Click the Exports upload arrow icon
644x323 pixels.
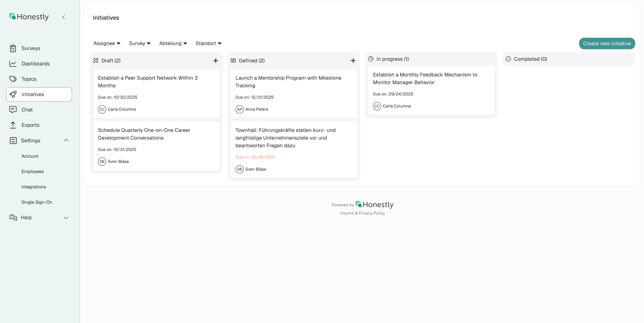tap(13, 125)
